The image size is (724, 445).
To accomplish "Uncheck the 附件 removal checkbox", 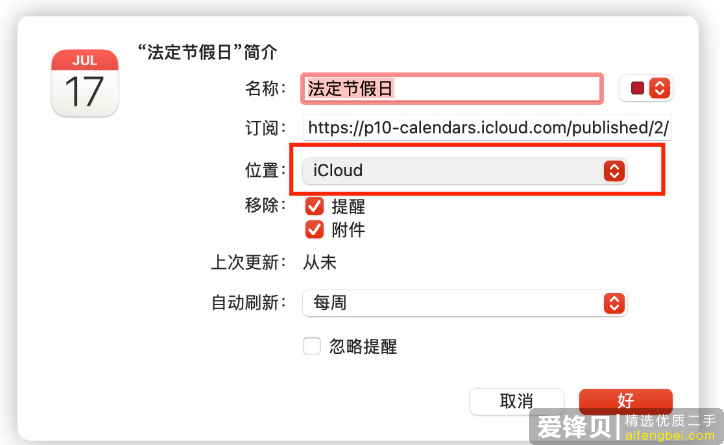I will (314, 230).
